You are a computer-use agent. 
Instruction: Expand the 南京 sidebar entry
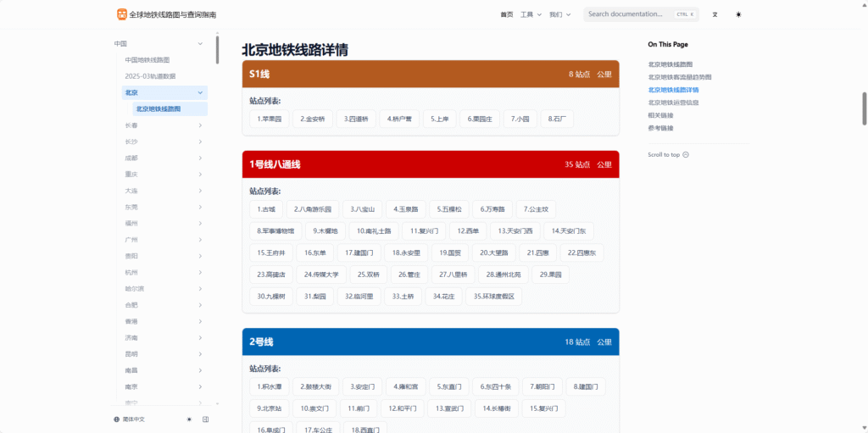coord(200,386)
